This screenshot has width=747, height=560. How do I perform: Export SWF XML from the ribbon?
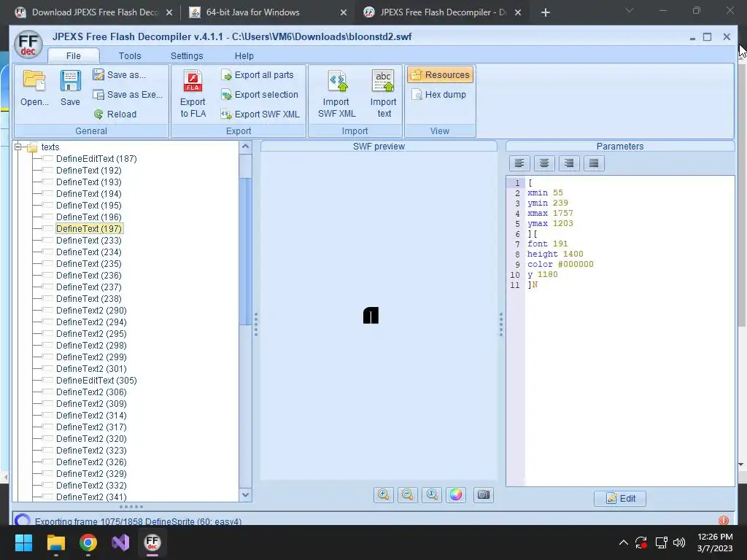[260, 114]
